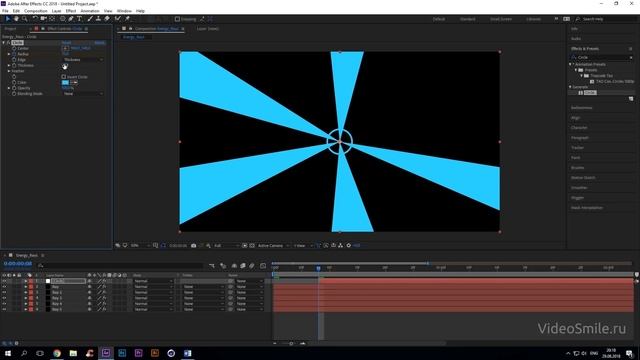Expand the Thickness property twirl
The image size is (640, 360).
pos(9,65)
